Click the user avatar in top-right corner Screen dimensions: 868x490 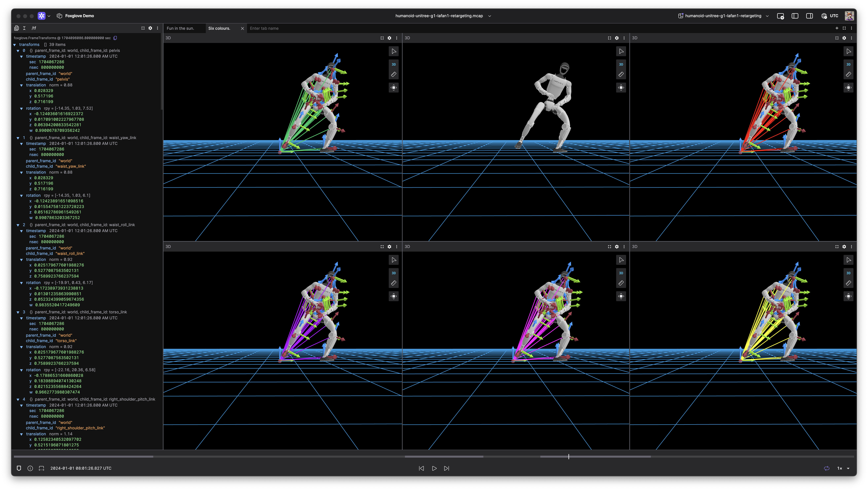[849, 16]
